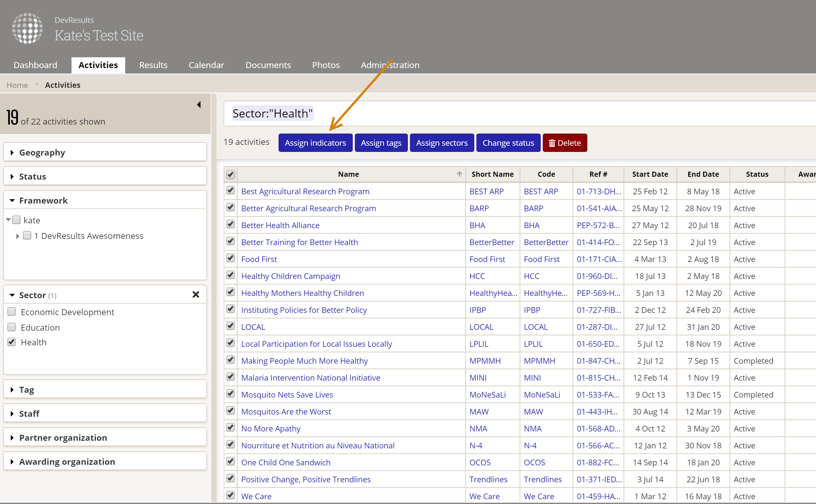Expand the Geography filter panel
The height and width of the screenshot is (504, 816).
pos(42,153)
